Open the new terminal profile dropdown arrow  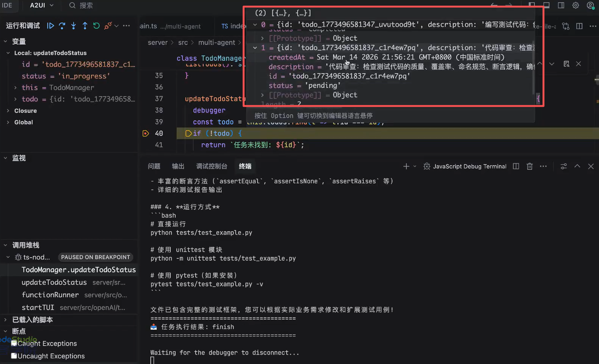(415, 166)
